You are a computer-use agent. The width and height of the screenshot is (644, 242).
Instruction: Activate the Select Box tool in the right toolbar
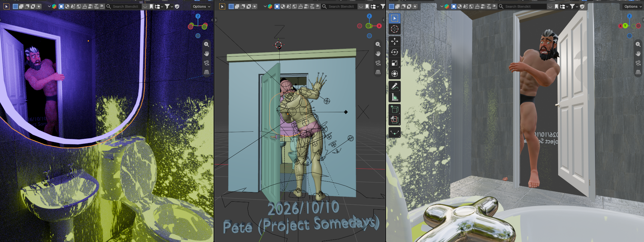(394, 18)
